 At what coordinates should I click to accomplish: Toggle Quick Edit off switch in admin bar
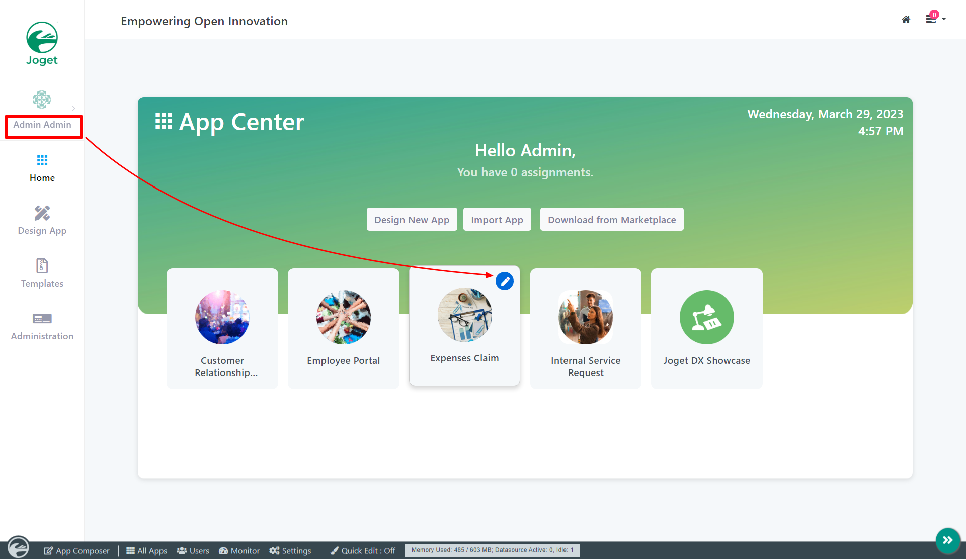(x=363, y=551)
